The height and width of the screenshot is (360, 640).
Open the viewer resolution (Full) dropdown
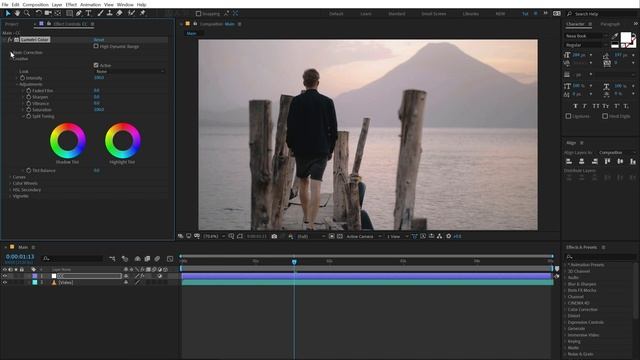311,236
